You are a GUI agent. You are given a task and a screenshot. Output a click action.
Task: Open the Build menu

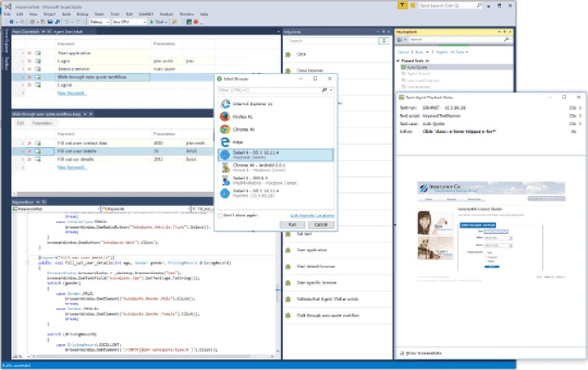click(x=66, y=14)
